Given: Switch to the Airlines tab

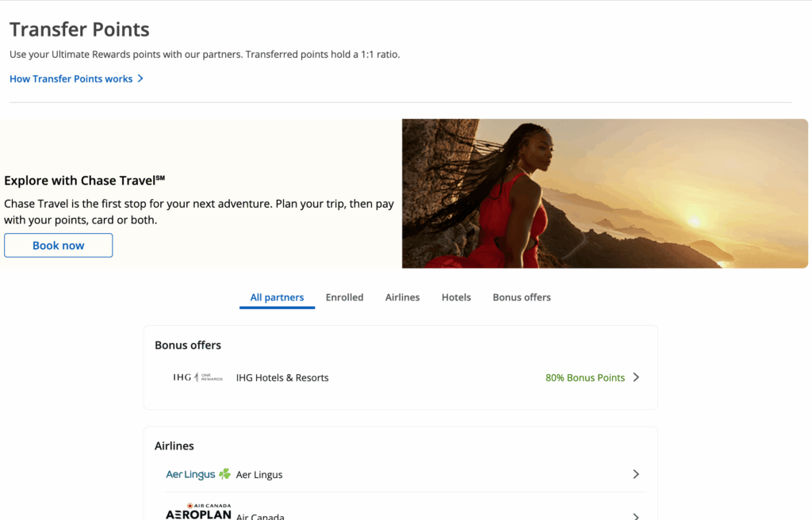Looking at the screenshot, I should coord(402,297).
